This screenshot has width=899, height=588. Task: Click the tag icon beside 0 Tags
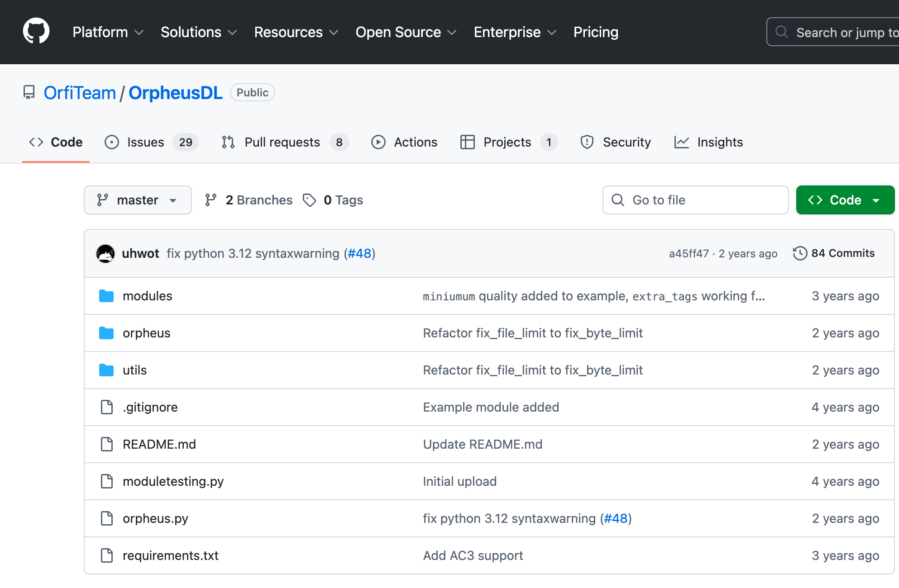[x=310, y=200]
